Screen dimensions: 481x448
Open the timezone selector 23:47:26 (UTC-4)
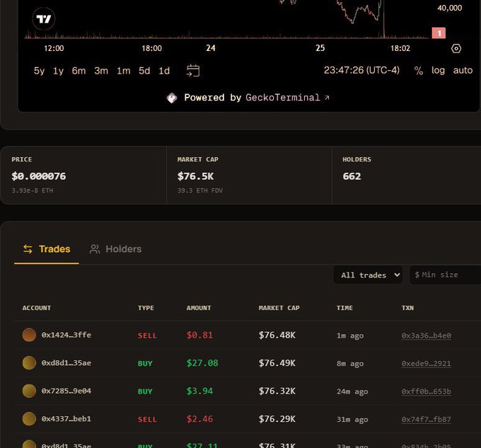point(361,70)
